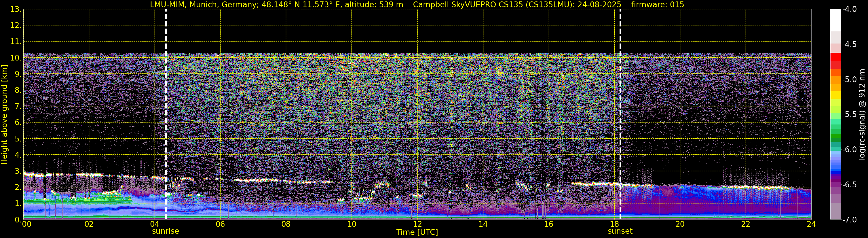This screenshot has width=868, height=238.
Task: Click the -5.0 colorbar tick label
Action: point(850,80)
